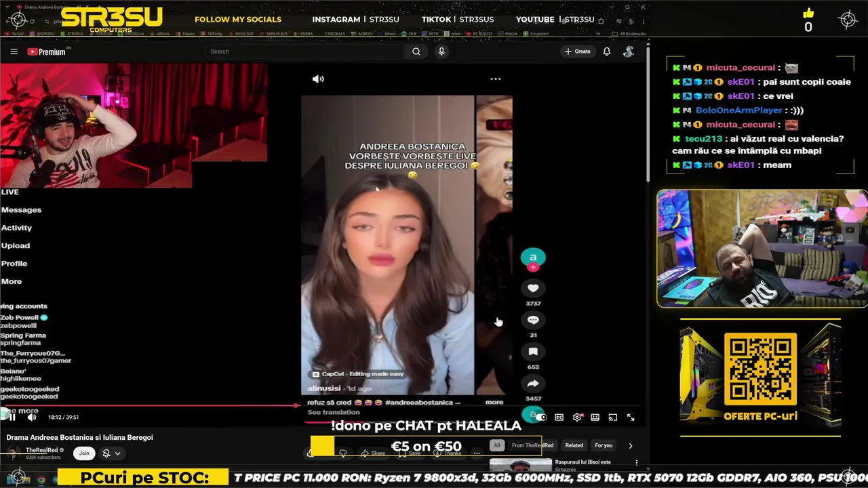Screen dimensions: 868x488
Task: Cast video with the cast icon
Action: pos(612,418)
